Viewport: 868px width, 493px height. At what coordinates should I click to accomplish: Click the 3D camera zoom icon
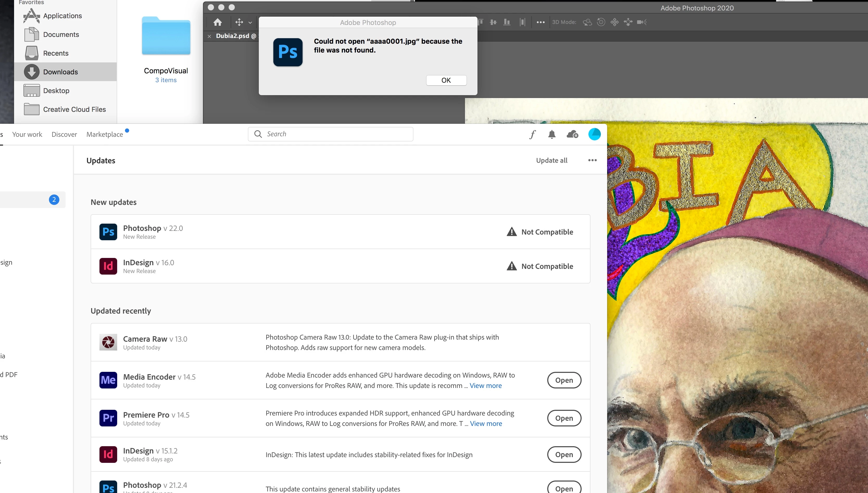[x=641, y=22]
